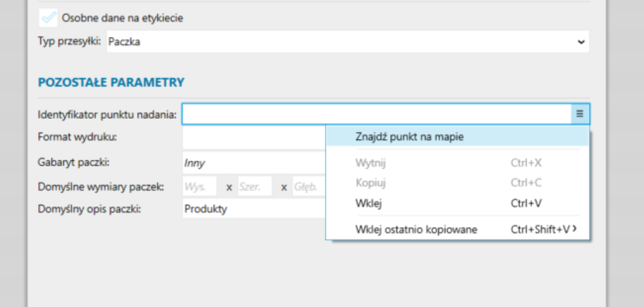Image resolution: width=644 pixels, height=307 pixels.
Task: Click the Głęb. depth input
Action: [x=308, y=187]
